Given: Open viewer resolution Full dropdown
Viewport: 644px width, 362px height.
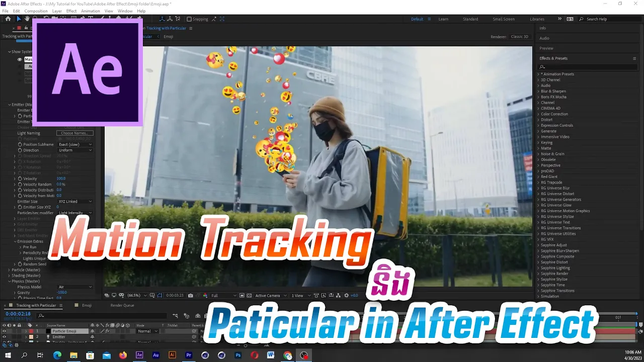Looking at the screenshot, I should [x=223, y=296].
